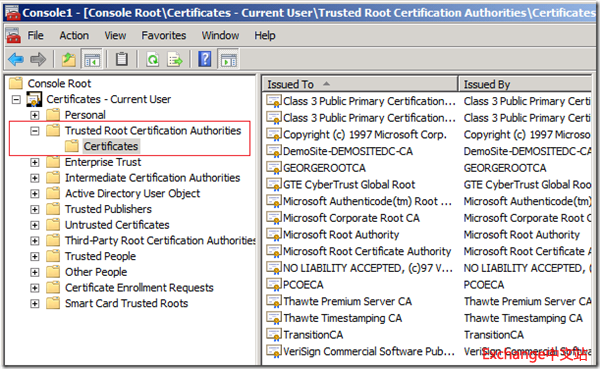
Task: Select the Console Root label
Action: (x=59, y=83)
